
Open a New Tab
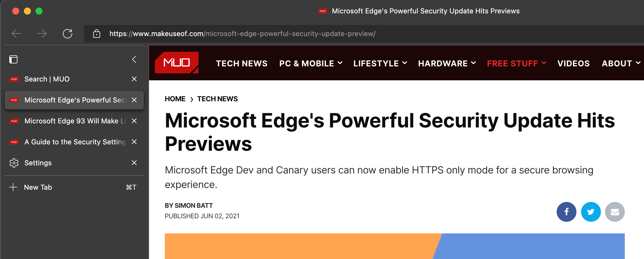38,187
